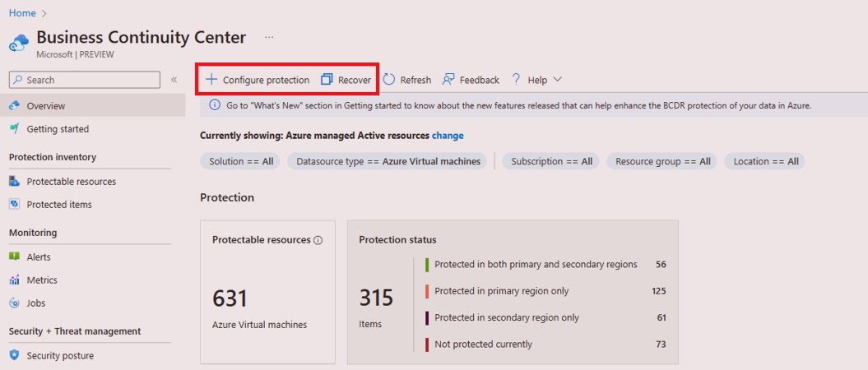Click info icon next to Protectable resources

click(318, 240)
